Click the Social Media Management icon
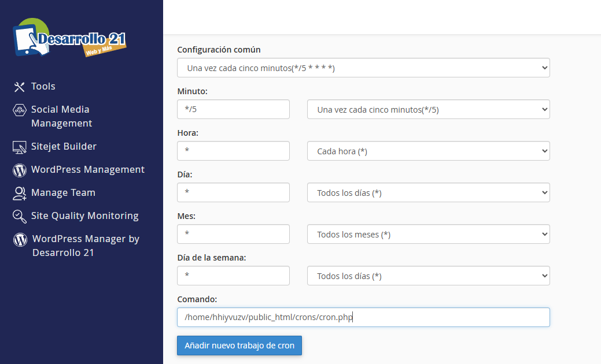The width and height of the screenshot is (601, 364). [20, 110]
